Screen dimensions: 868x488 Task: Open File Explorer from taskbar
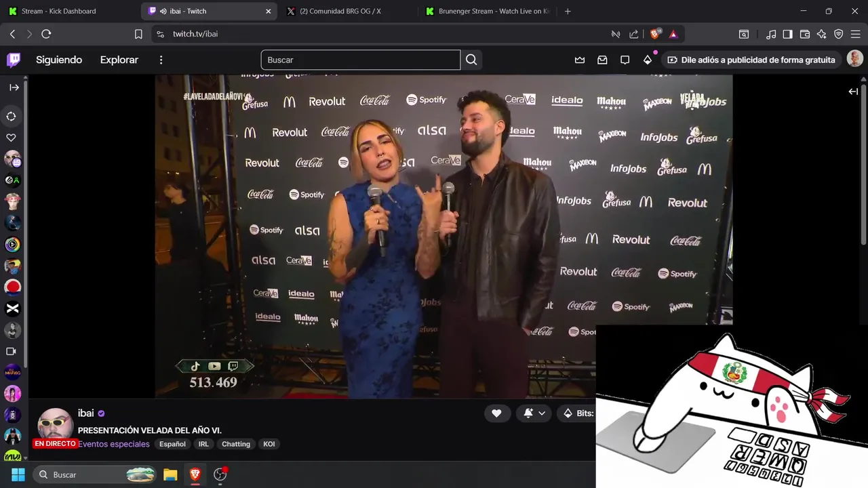pyautogui.click(x=170, y=474)
